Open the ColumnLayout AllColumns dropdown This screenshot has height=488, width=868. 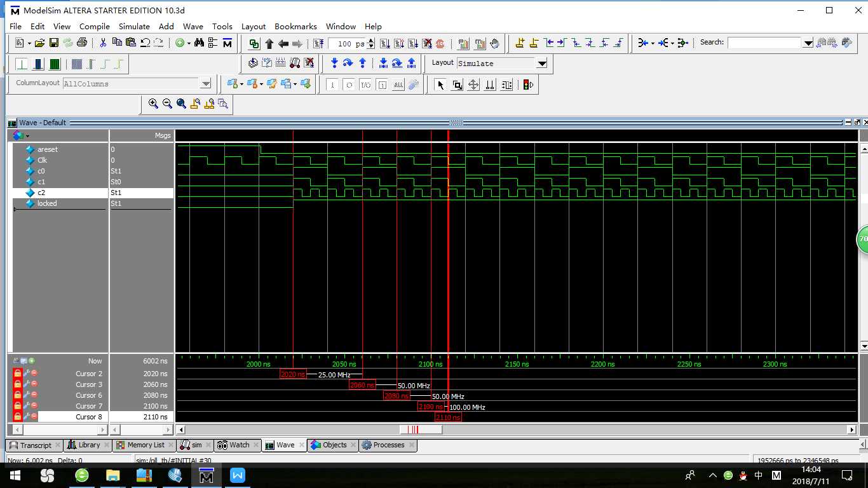click(x=206, y=83)
